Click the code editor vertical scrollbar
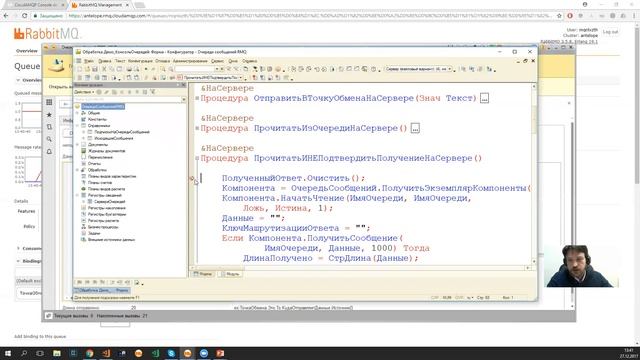 point(534,173)
